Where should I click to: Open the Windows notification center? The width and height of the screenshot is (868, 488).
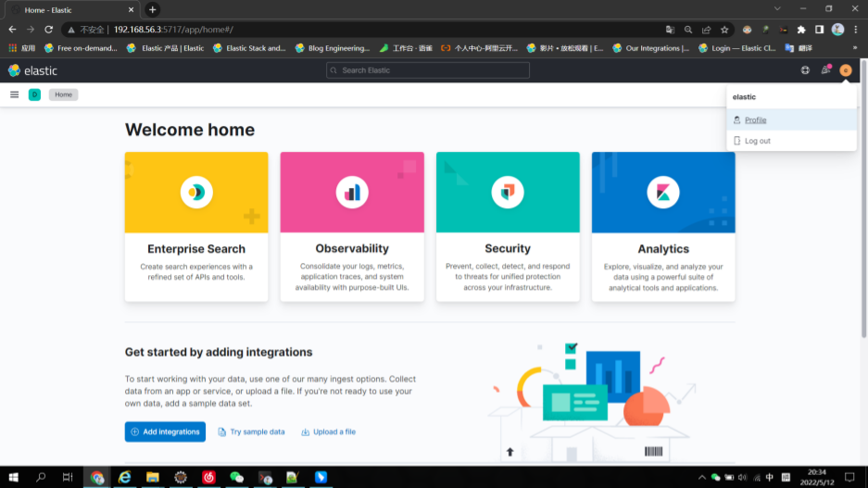coord(849,477)
